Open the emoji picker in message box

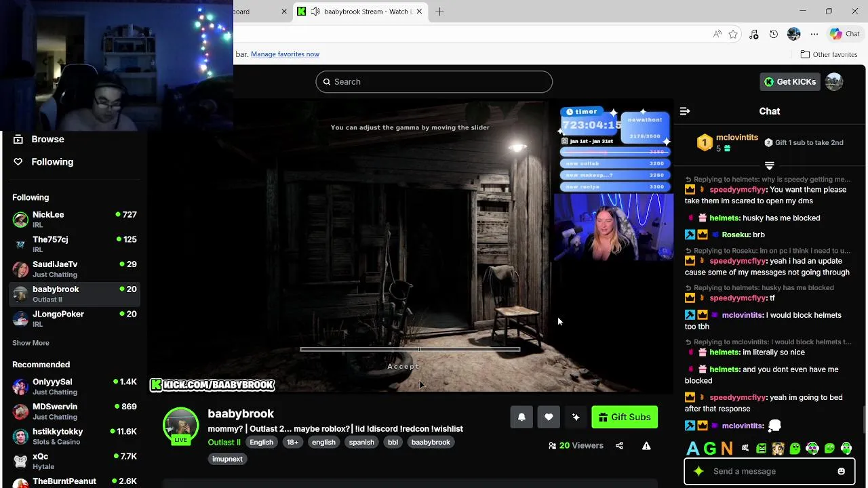[x=842, y=472]
